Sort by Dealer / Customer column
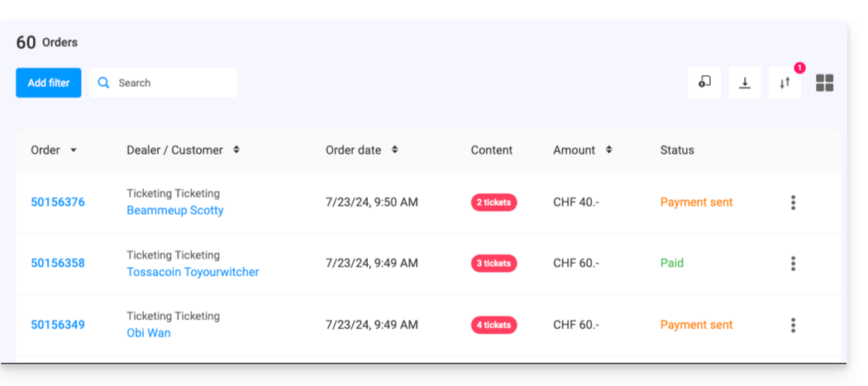Image resolution: width=868 pixels, height=386 pixels. [236, 150]
